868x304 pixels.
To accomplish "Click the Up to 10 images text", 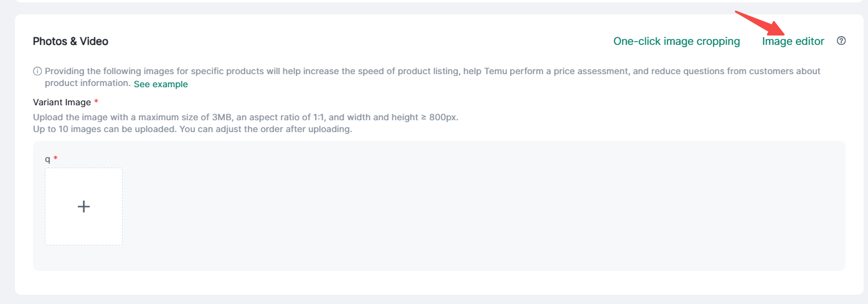I will [x=193, y=130].
